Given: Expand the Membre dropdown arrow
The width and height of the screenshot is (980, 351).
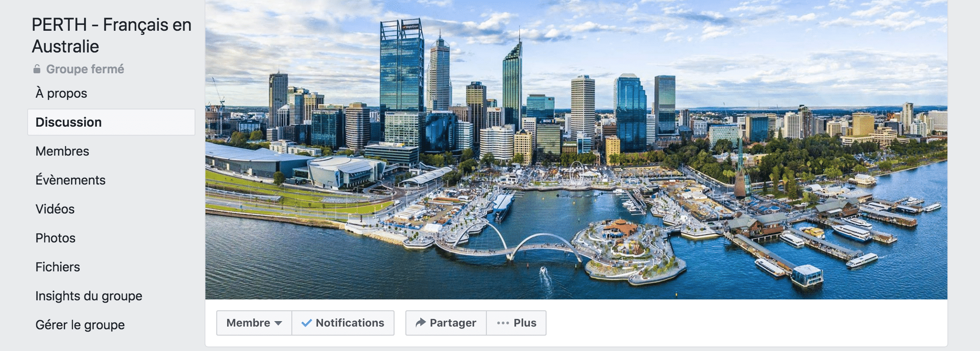Looking at the screenshot, I should coord(278,323).
